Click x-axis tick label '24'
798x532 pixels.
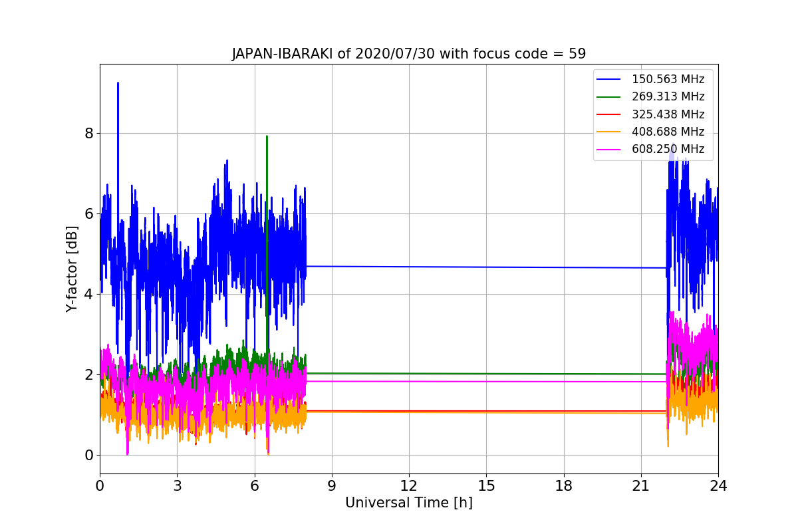click(x=718, y=486)
